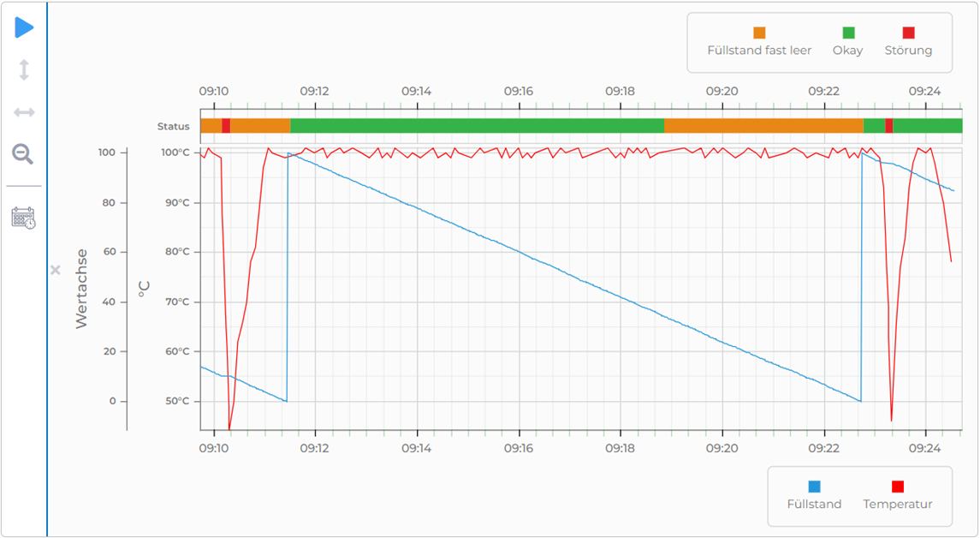The image size is (980, 538).
Task: Click the Okay legend label text
Action: (x=848, y=51)
